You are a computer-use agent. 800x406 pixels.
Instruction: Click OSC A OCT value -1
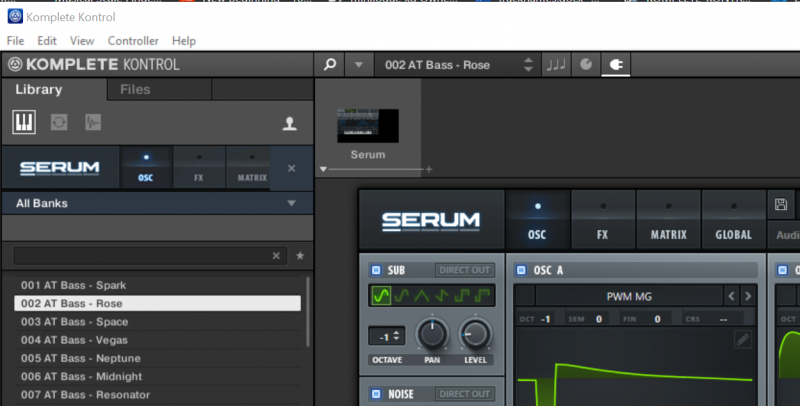[x=545, y=319]
